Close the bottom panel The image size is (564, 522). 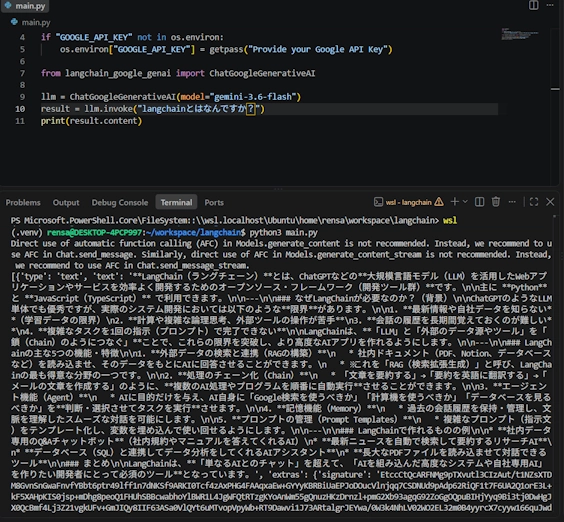550,202
